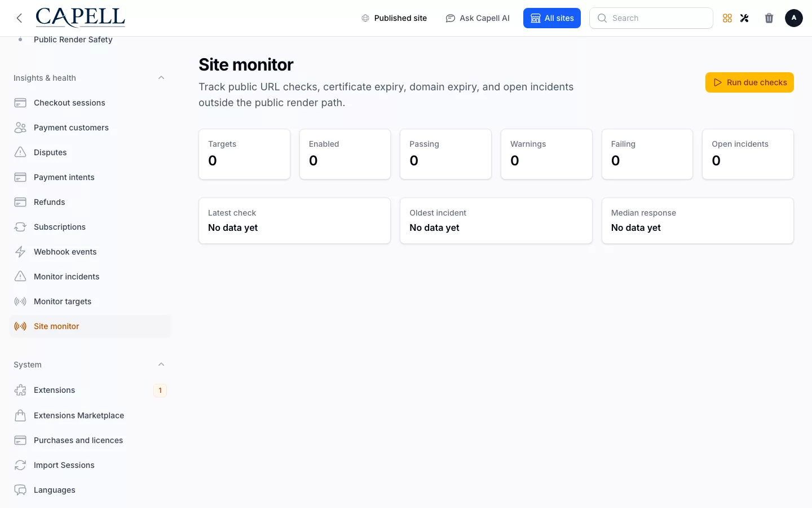Open Purchases and licences
This screenshot has width=812, height=508.
point(90,440)
